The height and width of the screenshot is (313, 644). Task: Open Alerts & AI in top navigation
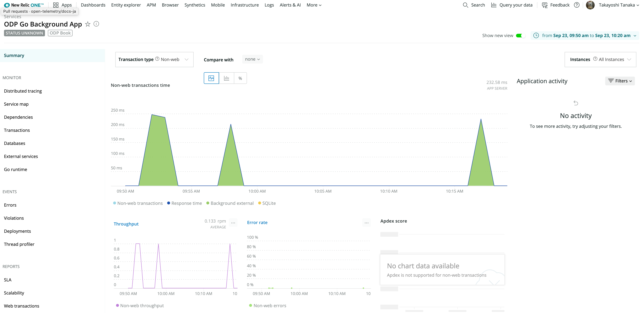coord(290,5)
